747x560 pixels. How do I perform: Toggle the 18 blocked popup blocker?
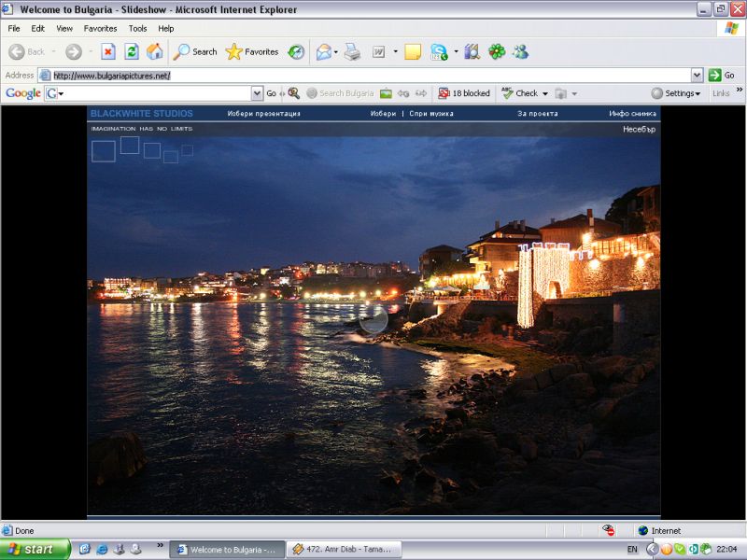(464, 93)
